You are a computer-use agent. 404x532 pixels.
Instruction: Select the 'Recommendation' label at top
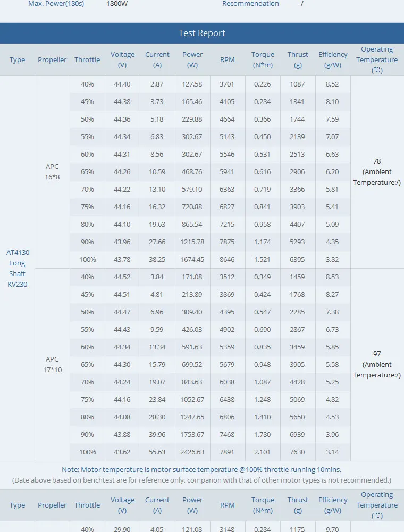[250, 3]
